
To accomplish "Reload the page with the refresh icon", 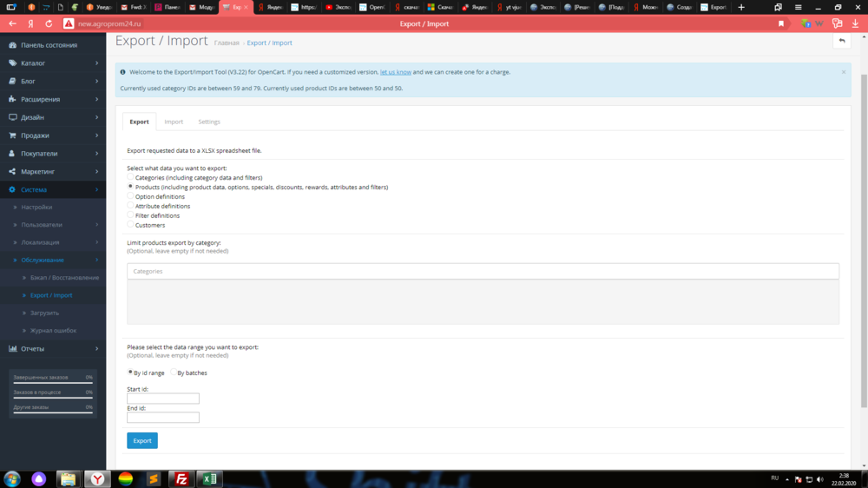I will (x=49, y=23).
